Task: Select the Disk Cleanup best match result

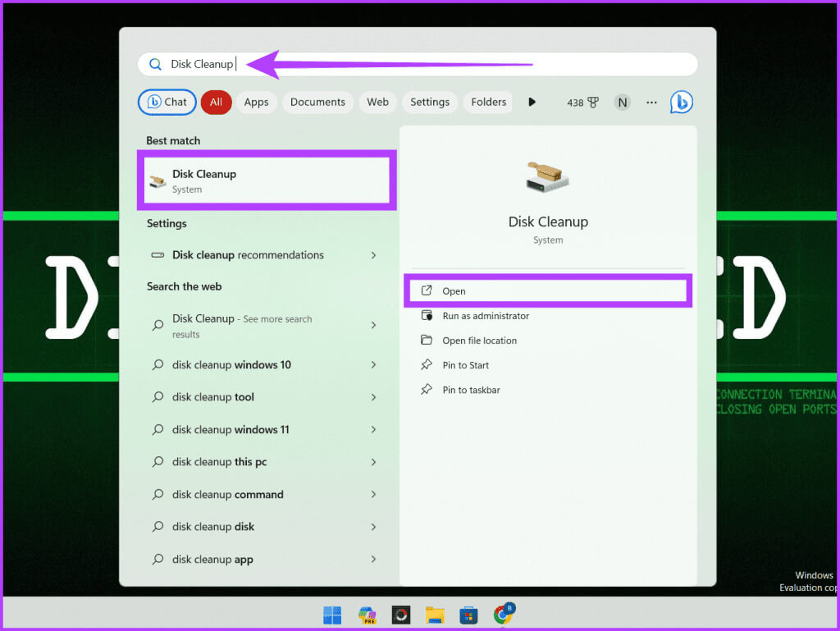Action: (267, 180)
